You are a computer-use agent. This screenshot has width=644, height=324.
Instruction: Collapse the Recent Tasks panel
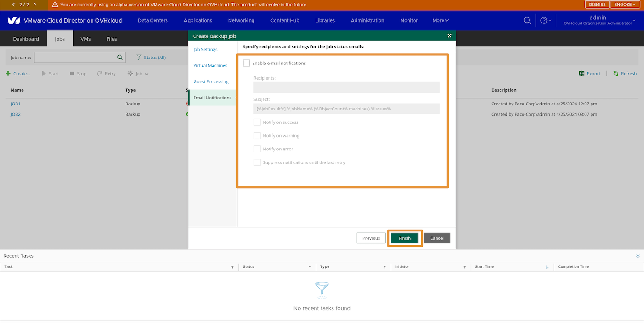(638, 256)
